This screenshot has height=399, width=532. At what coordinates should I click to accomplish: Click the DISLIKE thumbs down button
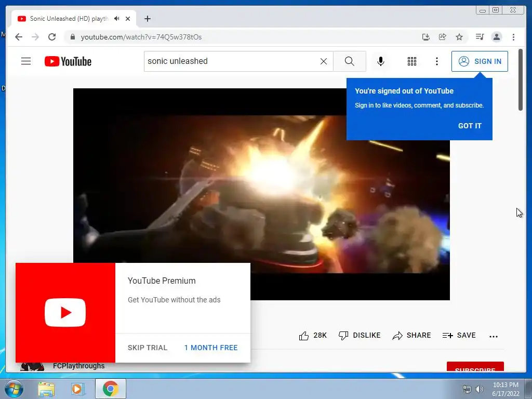pyautogui.click(x=360, y=335)
